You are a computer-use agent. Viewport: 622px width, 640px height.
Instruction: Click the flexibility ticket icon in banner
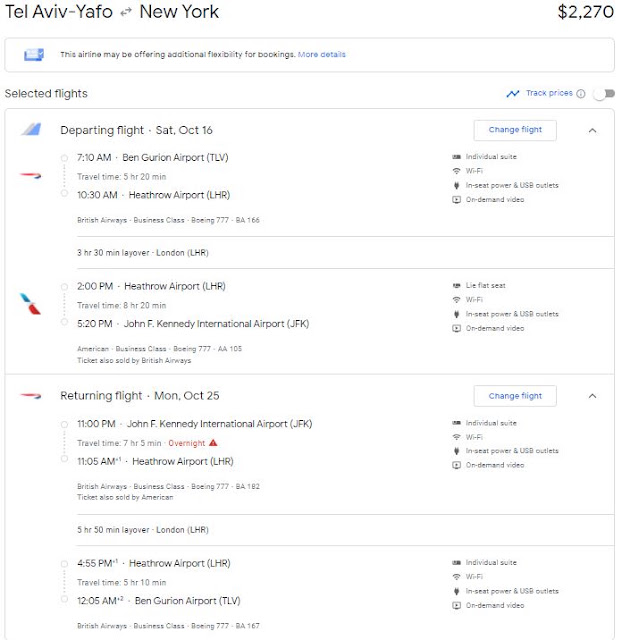(x=34, y=54)
